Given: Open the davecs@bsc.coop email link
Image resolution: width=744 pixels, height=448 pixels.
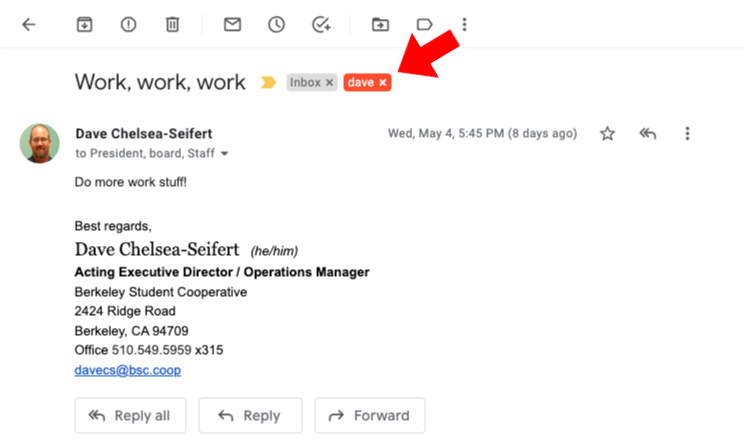Looking at the screenshot, I should (x=128, y=370).
